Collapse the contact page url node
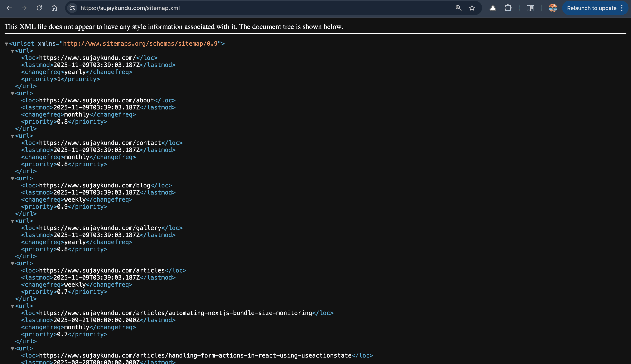The width and height of the screenshot is (631, 364). pyautogui.click(x=12, y=136)
